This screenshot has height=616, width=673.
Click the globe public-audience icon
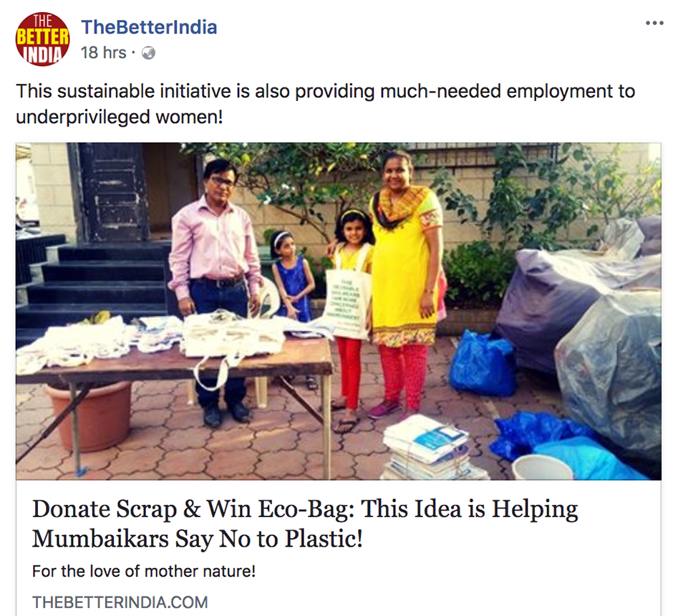[x=148, y=53]
